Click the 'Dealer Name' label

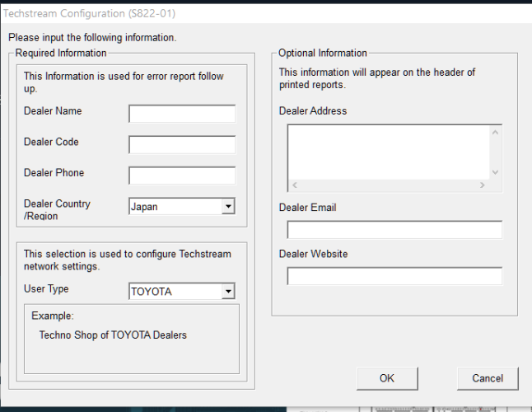pos(53,111)
